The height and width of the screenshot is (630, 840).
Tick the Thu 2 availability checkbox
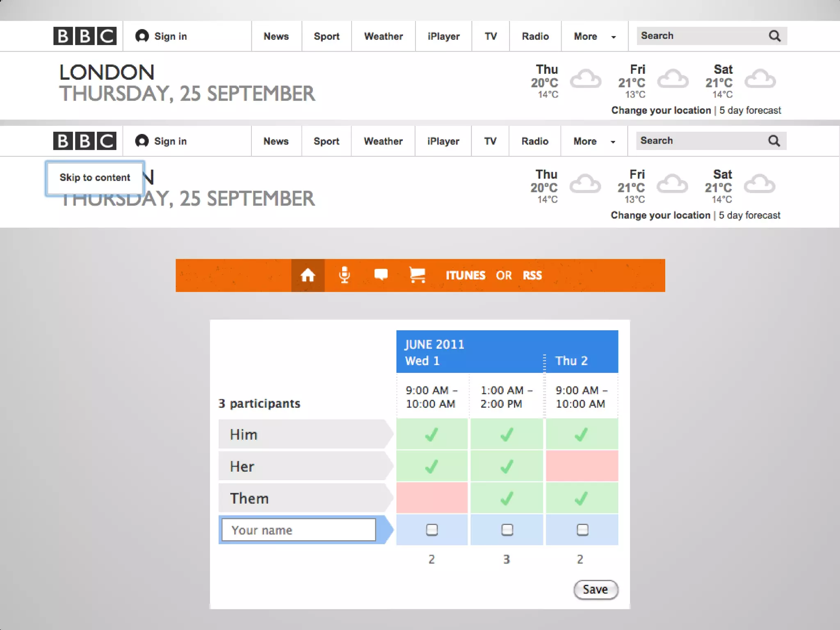pyautogui.click(x=582, y=530)
